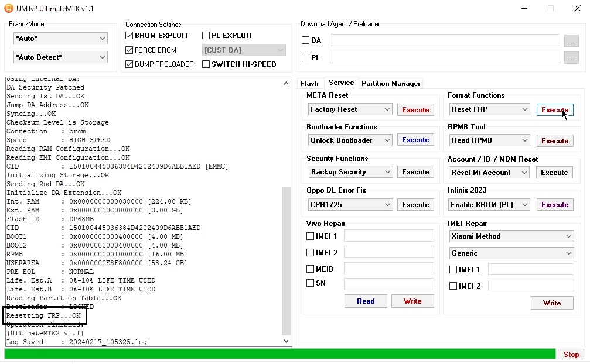Click log scroll down arrow
Viewport: 590px width, 364px height.
287,341
